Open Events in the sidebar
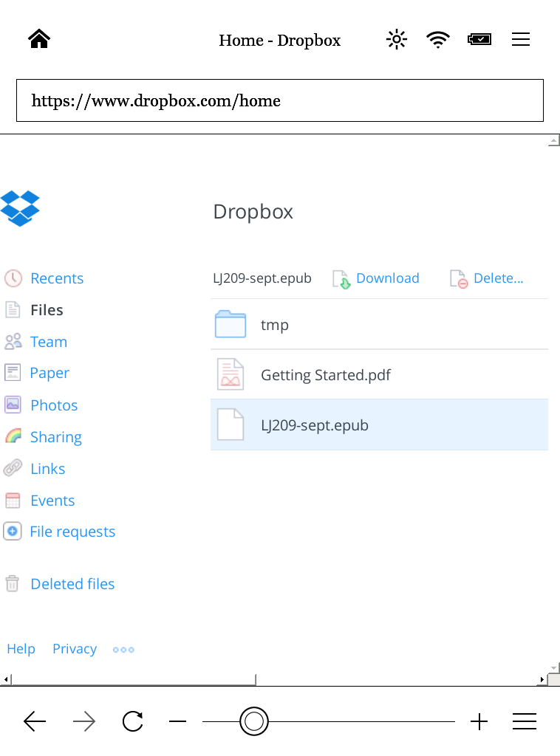 click(52, 501)
